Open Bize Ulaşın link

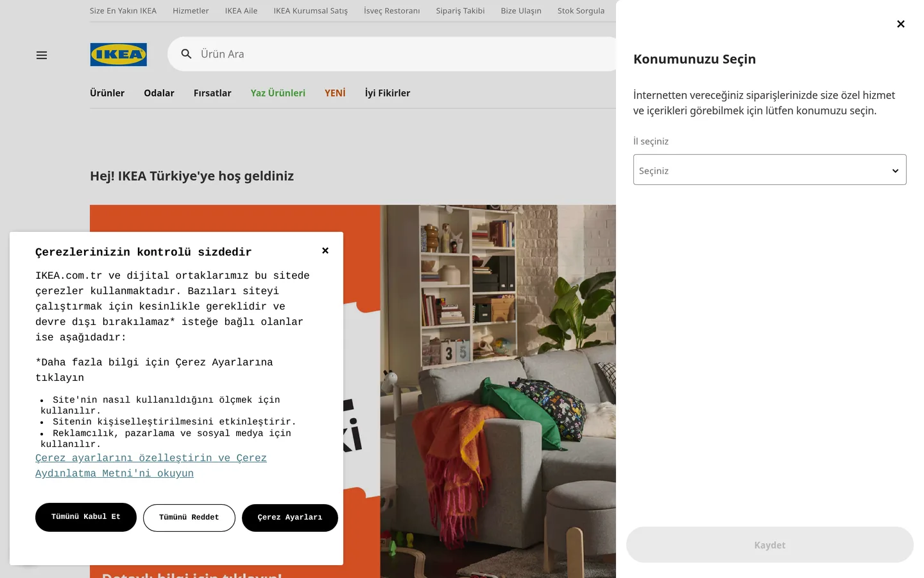tap(521, 11)
